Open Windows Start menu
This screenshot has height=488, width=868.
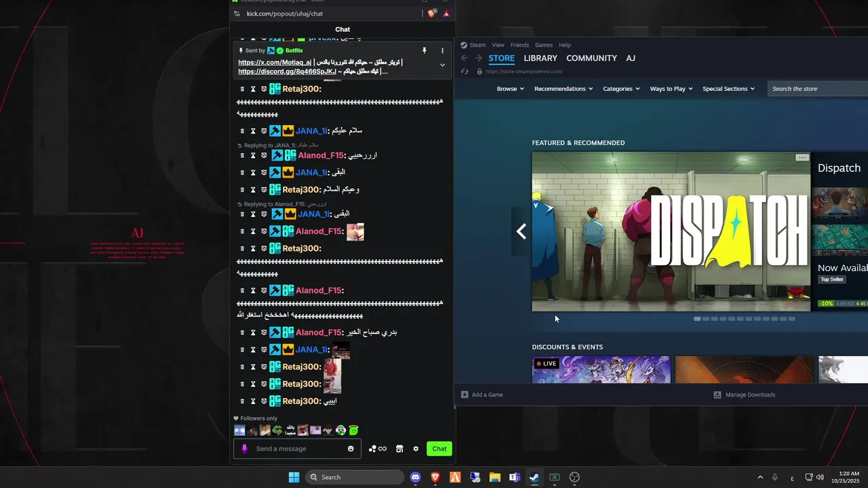294,477
